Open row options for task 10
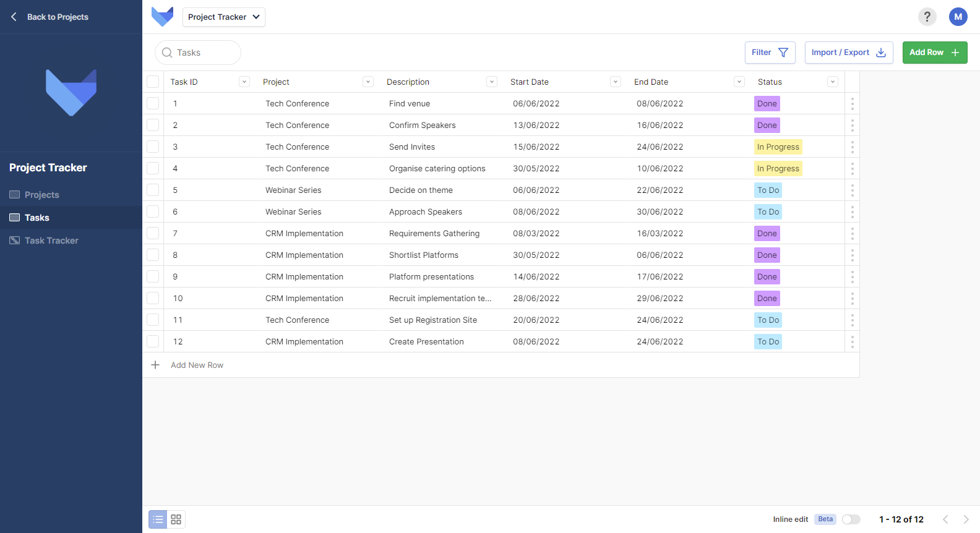This screenshot has height=533, width=980. point(852,298)
